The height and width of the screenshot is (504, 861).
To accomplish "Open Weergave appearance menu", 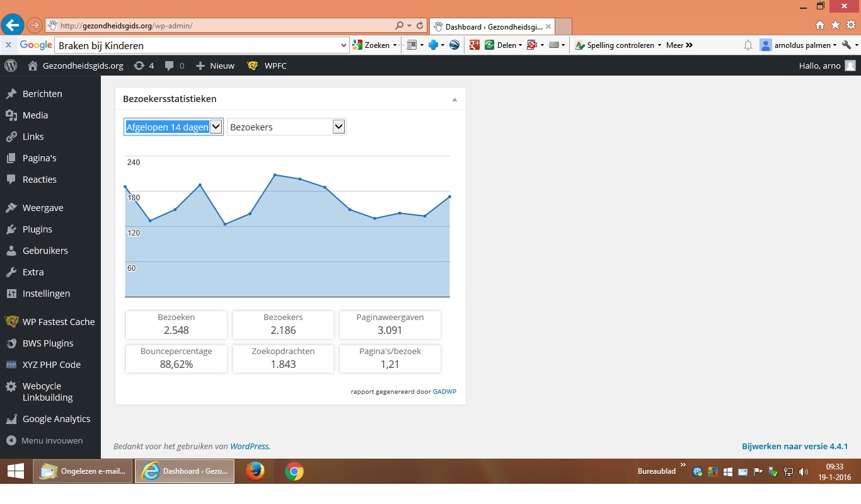I will [43, 208].
